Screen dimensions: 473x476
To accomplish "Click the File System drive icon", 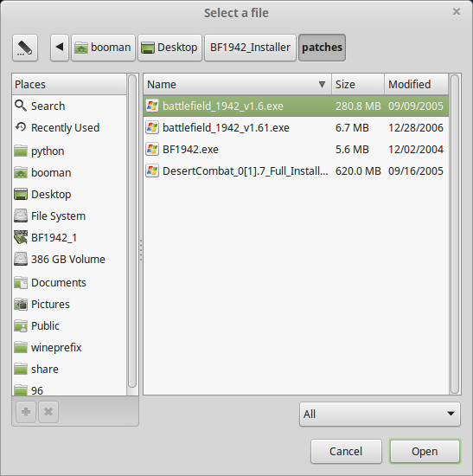I will (21, 215).
